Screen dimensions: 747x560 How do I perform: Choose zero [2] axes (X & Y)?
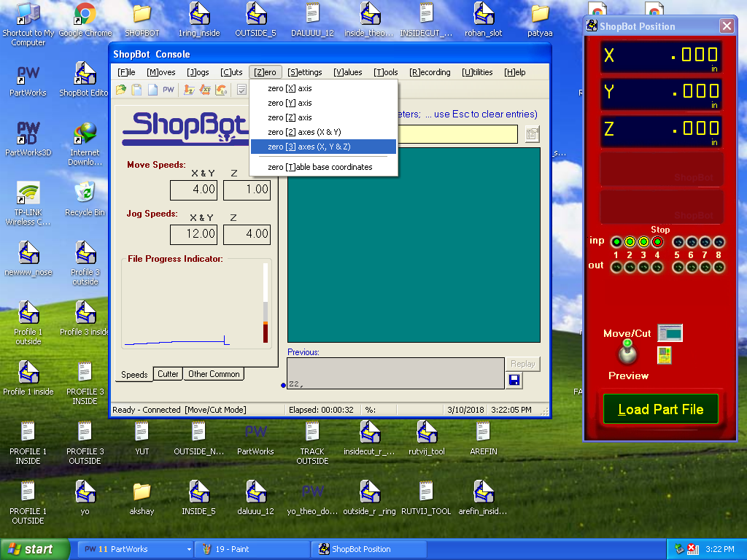[323, 132]
